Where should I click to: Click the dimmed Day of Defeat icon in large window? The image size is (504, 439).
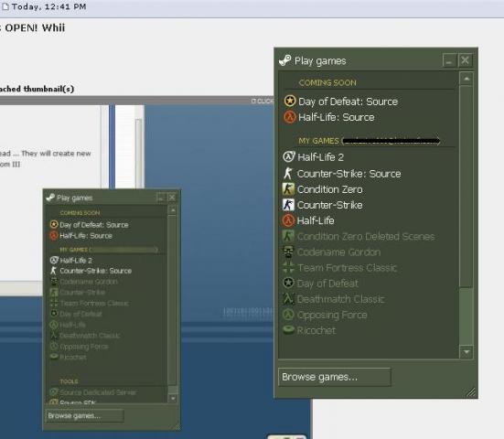(x=288, y=283)
